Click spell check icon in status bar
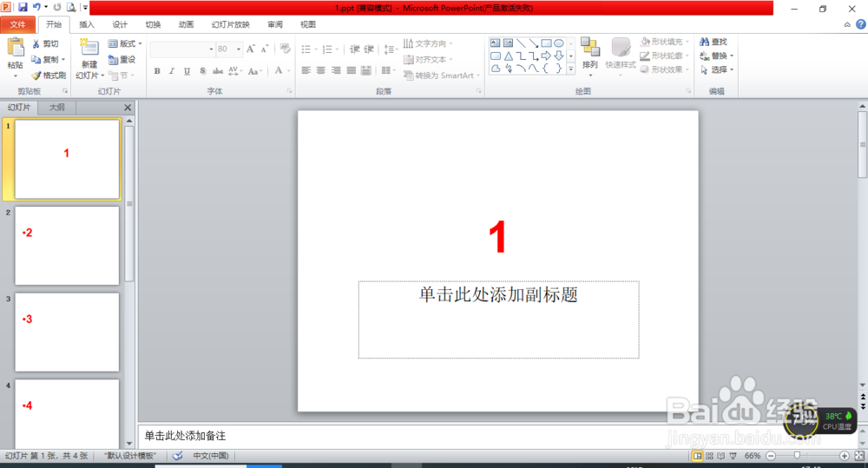The width and height of the screenshot is (868, 468). pyautogui.click(x=178, y=456)
